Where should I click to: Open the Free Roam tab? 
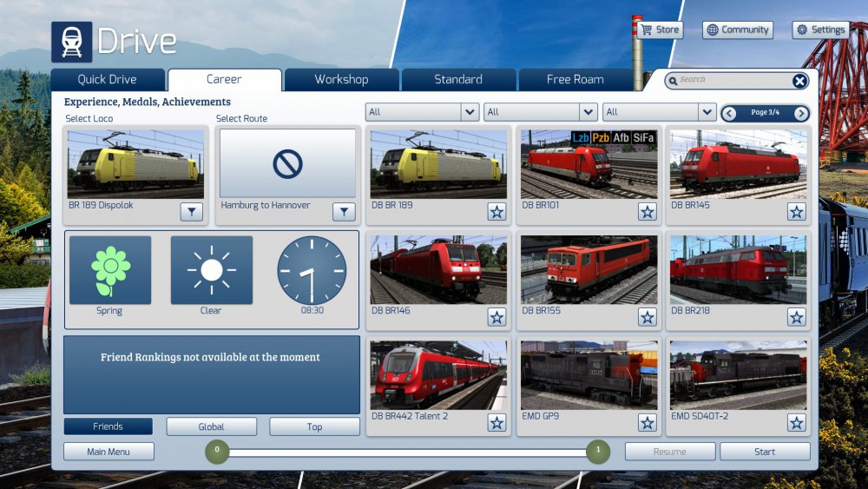(x=575, y=80)
